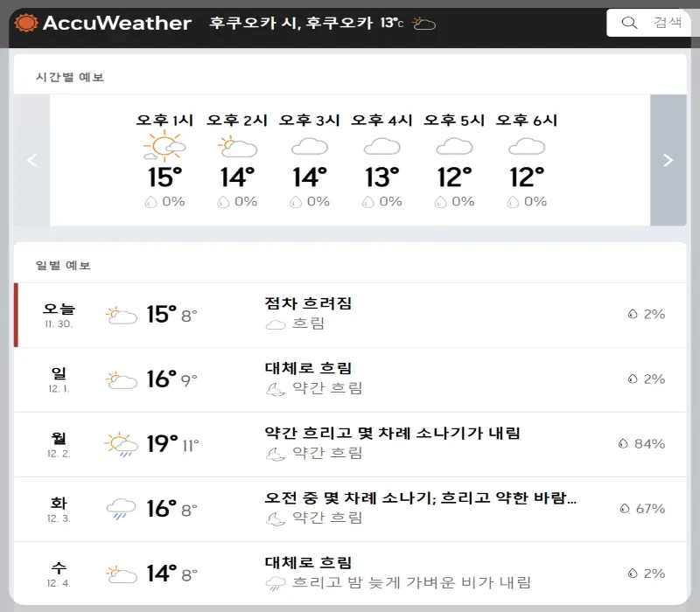This screenshot has width=700, height=612.
Task: Select the 오후 3시 cloud icon
Action: tap(310, 146)
